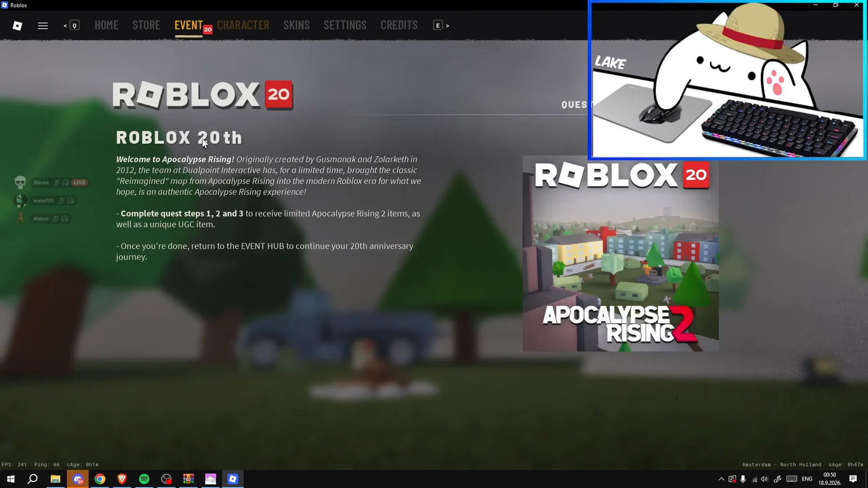The width and height of the screenshot is (868, 488).
Task: Toggle mato700's muted microphone icon
Action: [x=61, y=201]
